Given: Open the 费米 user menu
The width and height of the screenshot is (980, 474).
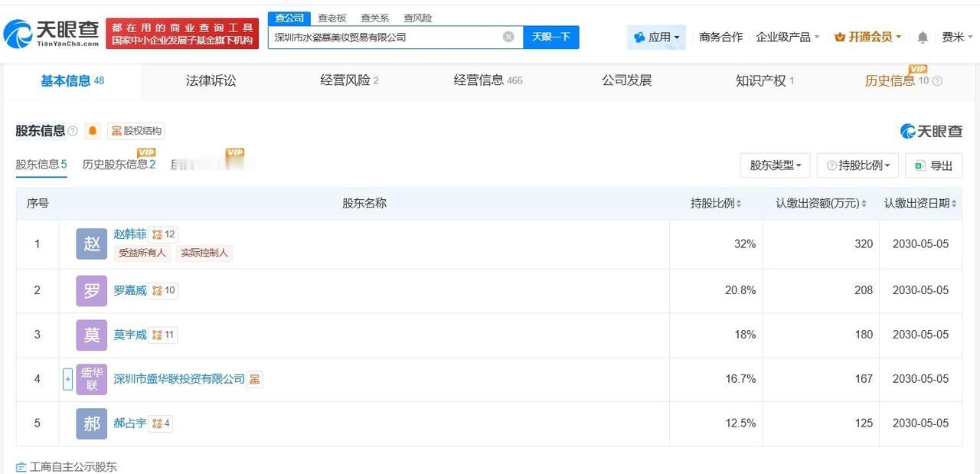Looking at the screenshot, I should click(957, 37).
